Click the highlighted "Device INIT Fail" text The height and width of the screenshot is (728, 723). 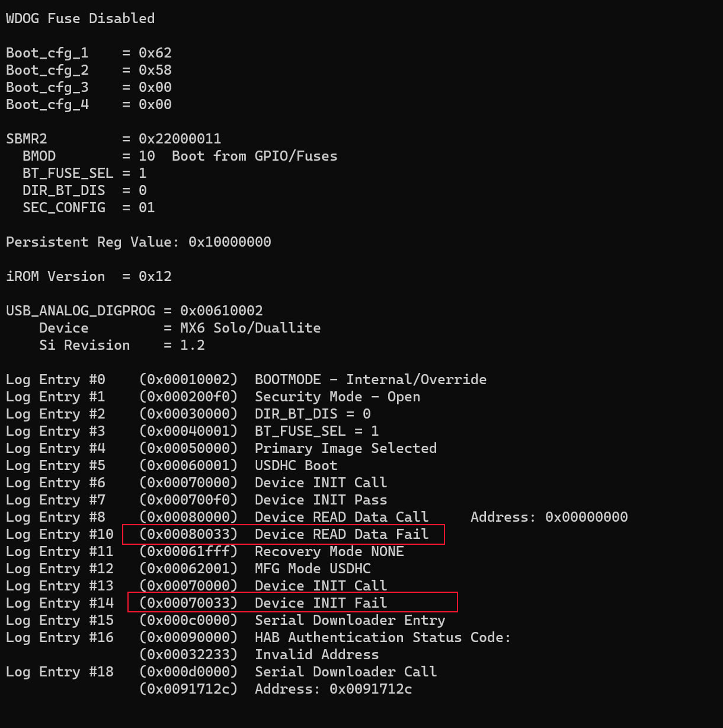point(321,603)
